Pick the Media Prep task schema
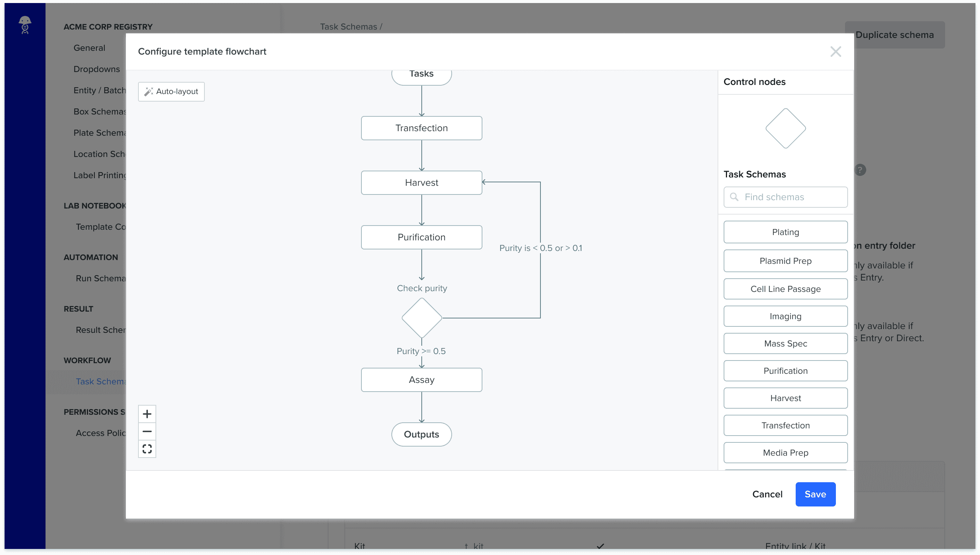Image resolution: width=980 pixels, height=555 pixels. [785, 453]
